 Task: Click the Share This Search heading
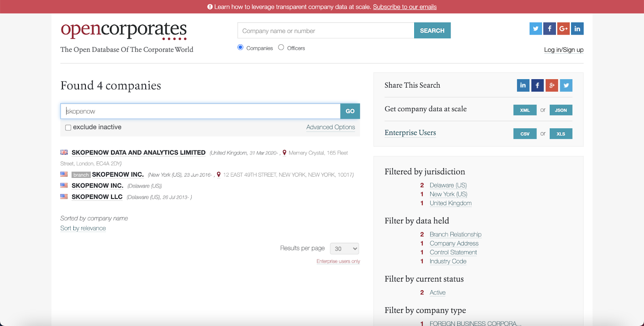coord(412,85)
